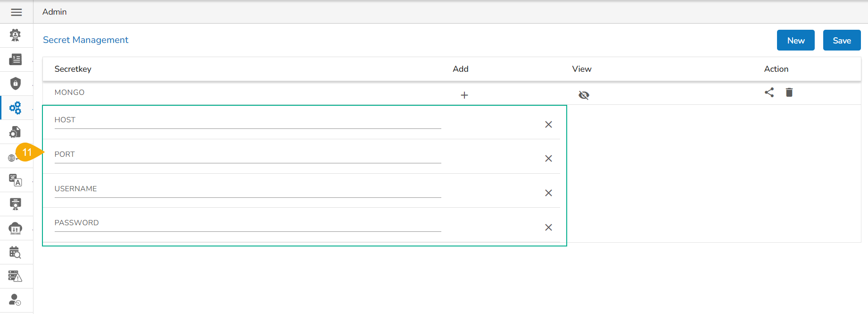868x314 pixels.
Task: Click the PASSWORD input field
Action: tap(248, 224)
